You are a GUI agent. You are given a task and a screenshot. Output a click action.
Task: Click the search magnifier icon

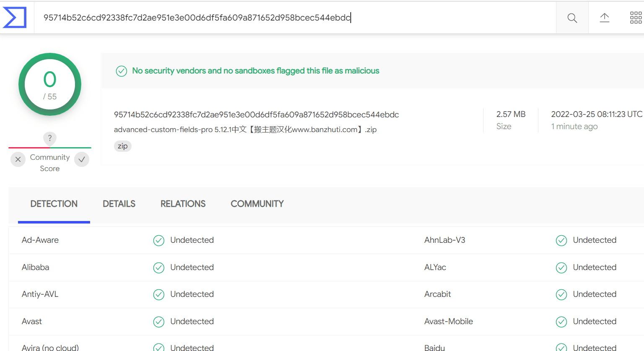click(572, 18)
